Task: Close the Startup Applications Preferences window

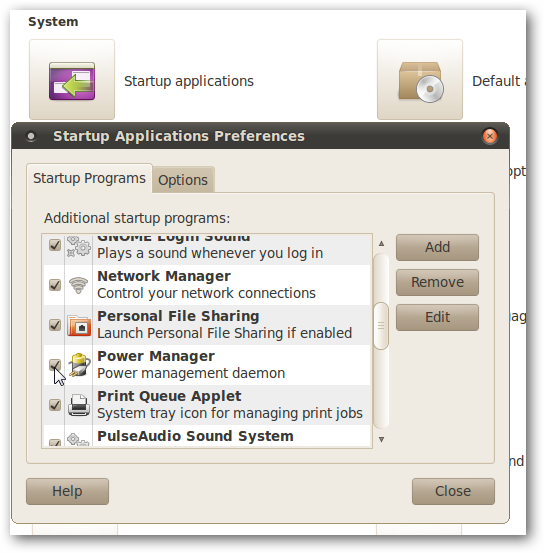Action: [490, 136]
